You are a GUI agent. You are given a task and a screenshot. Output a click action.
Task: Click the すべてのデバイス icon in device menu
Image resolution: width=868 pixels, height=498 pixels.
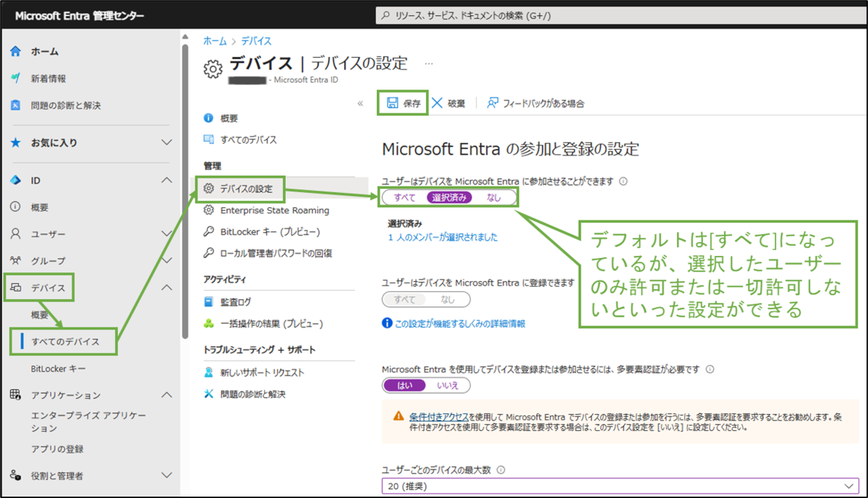point(209,139)
